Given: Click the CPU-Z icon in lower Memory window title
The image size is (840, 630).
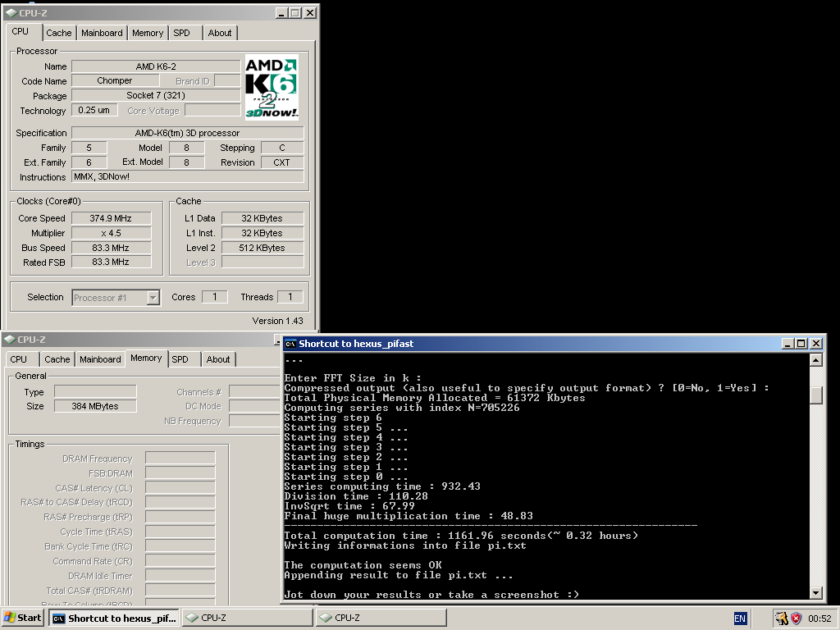Looking at the screenshot, I should tap(10, 340).
